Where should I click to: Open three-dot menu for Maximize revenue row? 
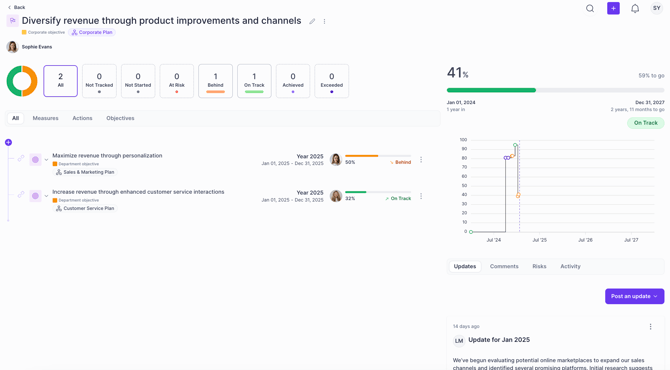[421, 159]
